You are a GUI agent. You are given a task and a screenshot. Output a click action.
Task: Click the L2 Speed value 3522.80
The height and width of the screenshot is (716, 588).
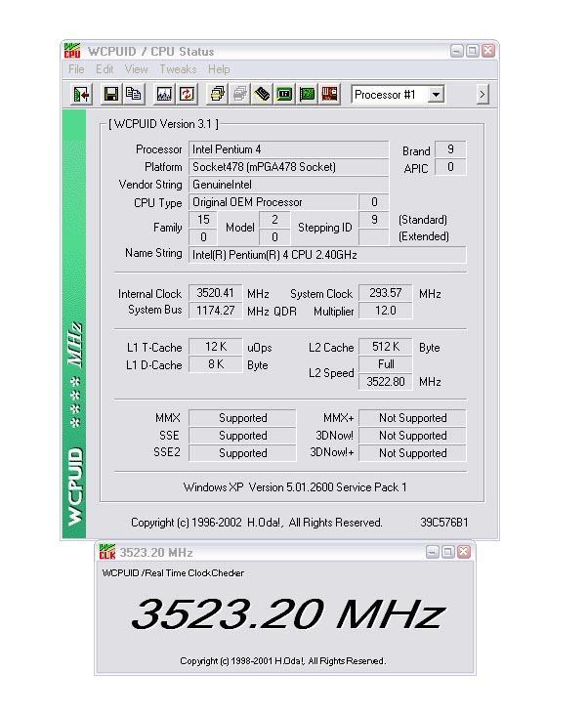(x=385, y=382)
